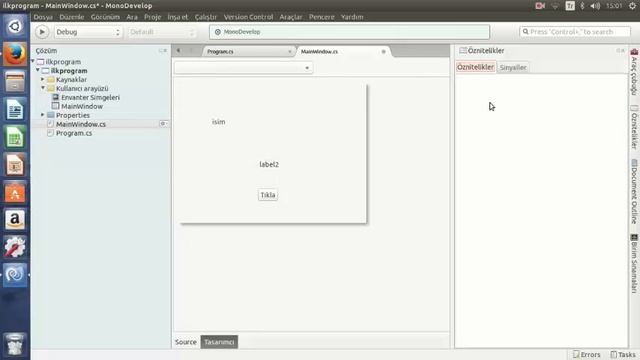Screen dimensions: 640x360
Task: Open the Araçlar menu
Action: pyautogui.click(x=291, y=17)
